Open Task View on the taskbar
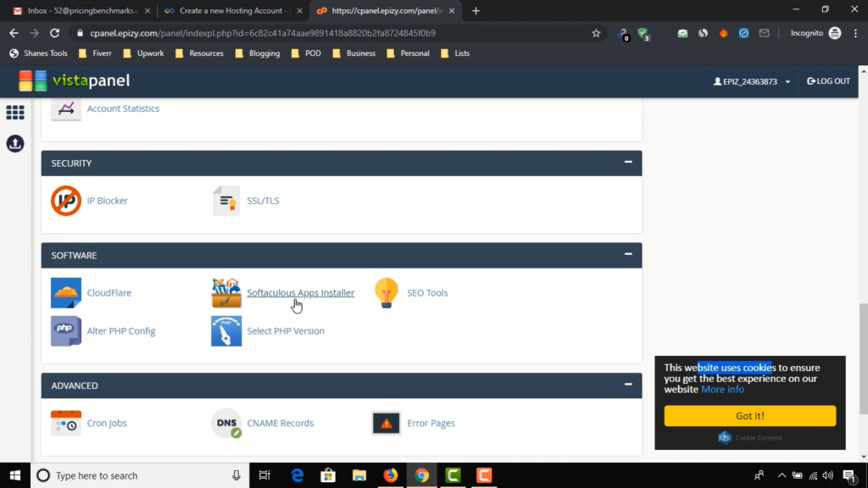The width and height of the screenshot is (868, 488). [x=264, y=475]
